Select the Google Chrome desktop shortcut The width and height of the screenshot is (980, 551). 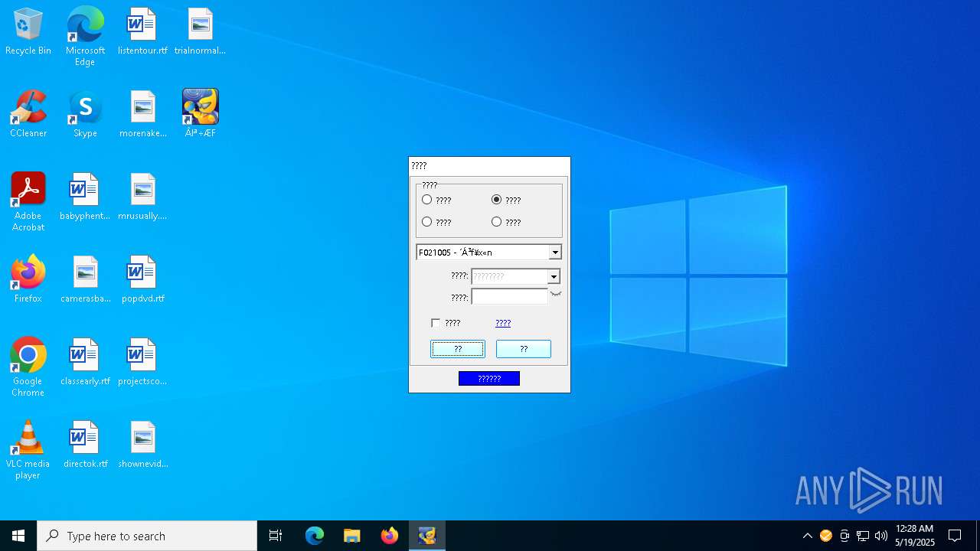point(28,367)
